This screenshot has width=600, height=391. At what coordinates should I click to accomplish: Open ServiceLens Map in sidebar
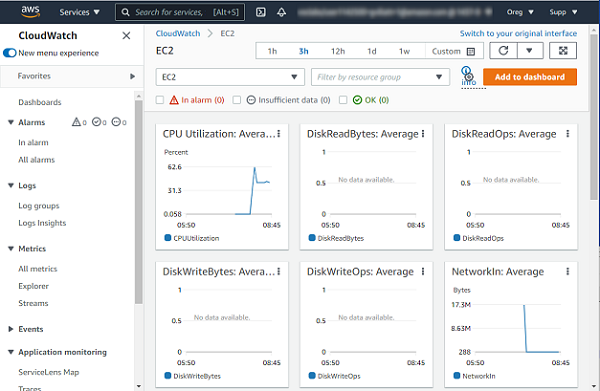[49, 372]
